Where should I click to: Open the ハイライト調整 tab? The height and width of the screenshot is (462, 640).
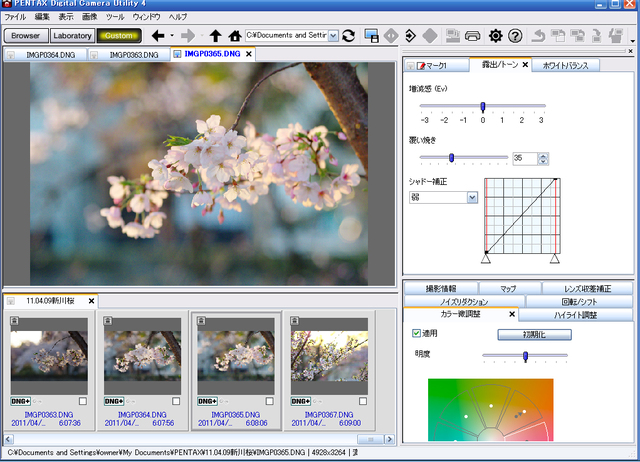click(x=575, y=315)
